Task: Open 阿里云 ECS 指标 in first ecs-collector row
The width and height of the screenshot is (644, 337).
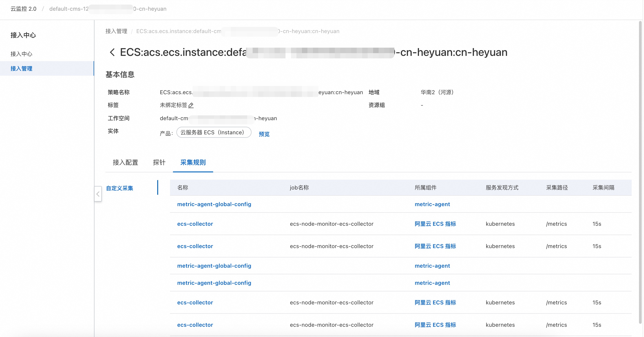Action: pos(435,224)
